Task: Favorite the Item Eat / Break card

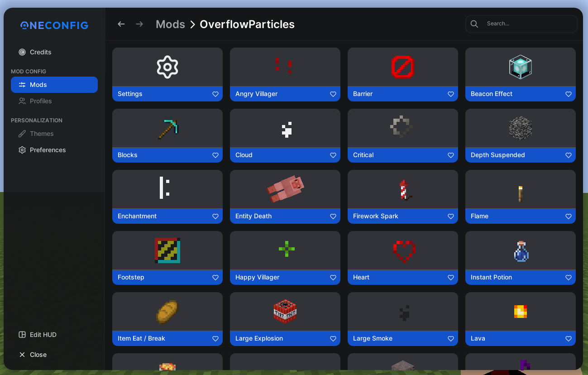Action: 215,339
